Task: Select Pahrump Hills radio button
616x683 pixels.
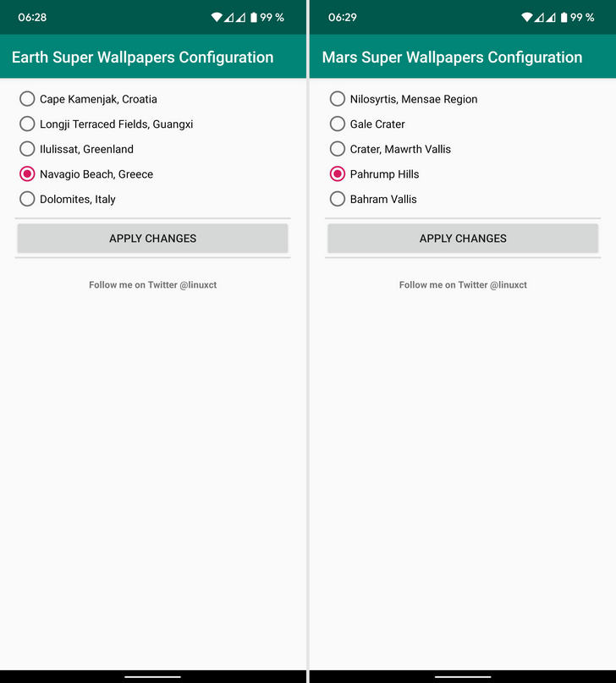Action: [x=374, y=174]
